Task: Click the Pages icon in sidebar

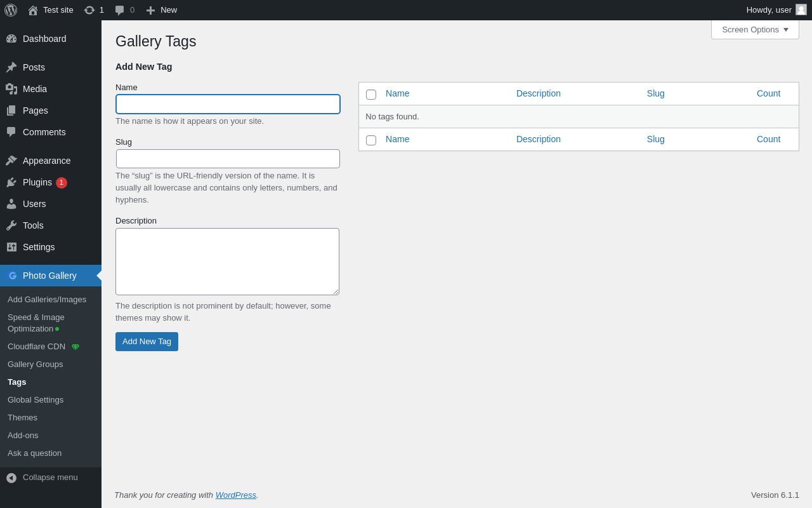Action: (11, 110)
